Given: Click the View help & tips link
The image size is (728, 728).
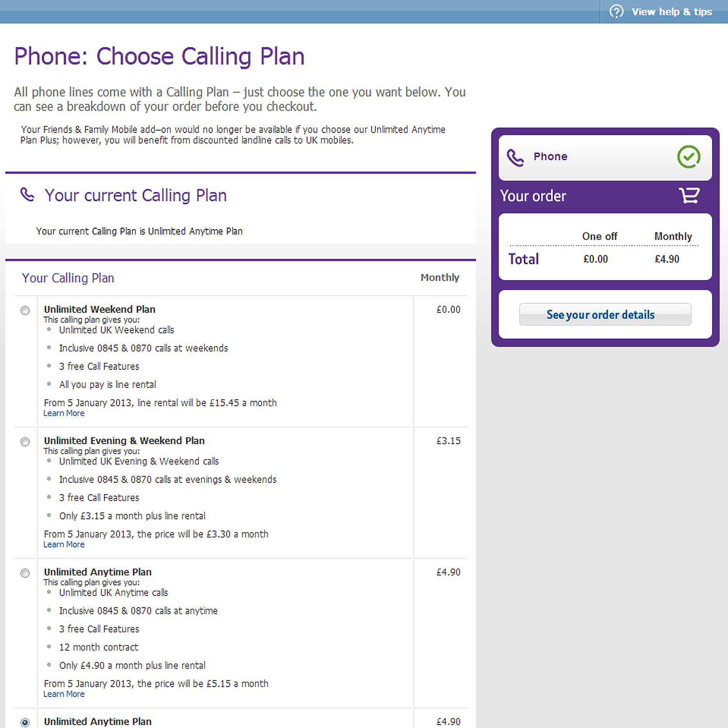Looking at the screenshot, I should pos(672,12).
